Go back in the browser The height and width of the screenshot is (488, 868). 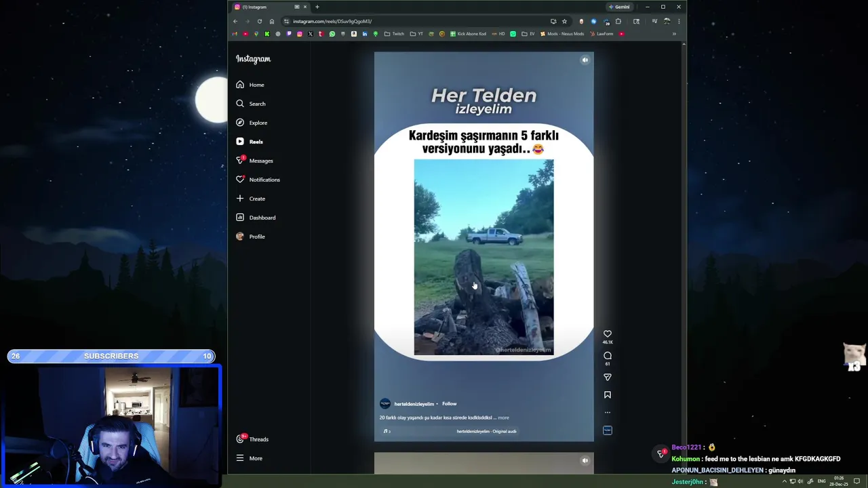[x=235, y=21]
